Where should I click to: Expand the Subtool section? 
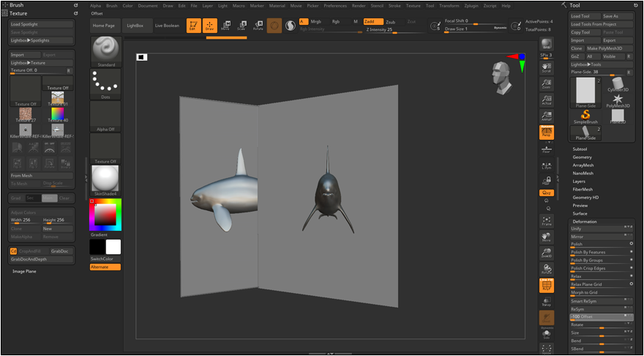(x=580, y=149)
